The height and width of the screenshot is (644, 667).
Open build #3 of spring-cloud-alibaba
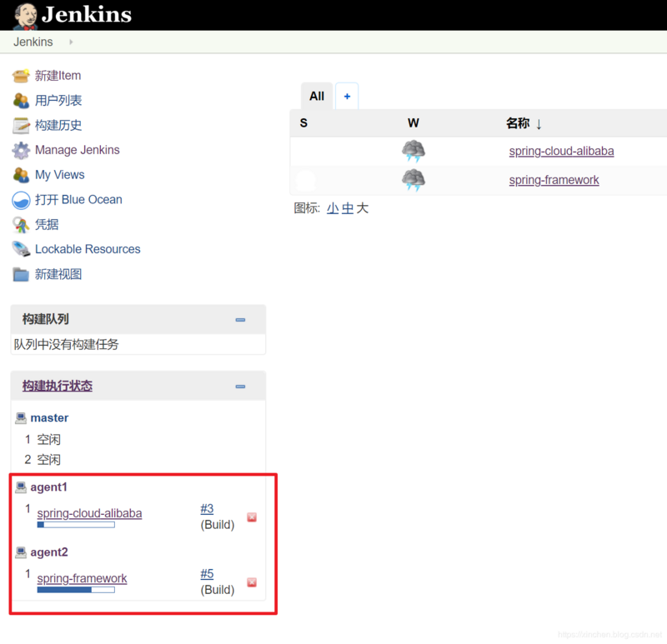[x=207, y=508]
